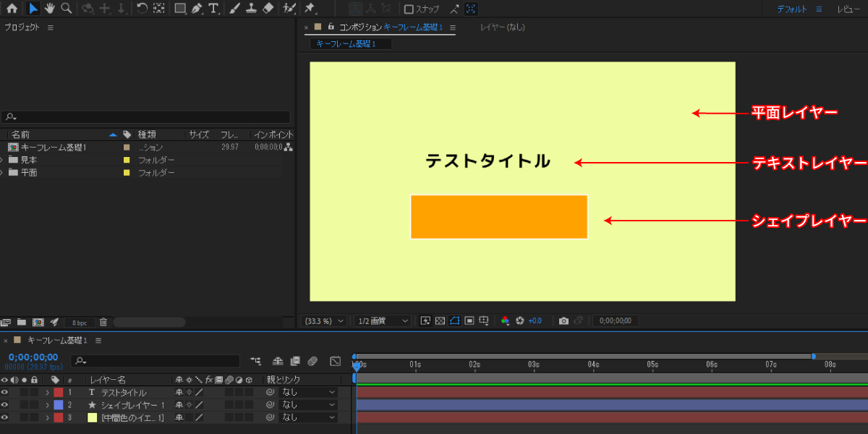Toggle lock on the composition viewer tab
This screenshot has height=434, width=868.
coord(331,27)
